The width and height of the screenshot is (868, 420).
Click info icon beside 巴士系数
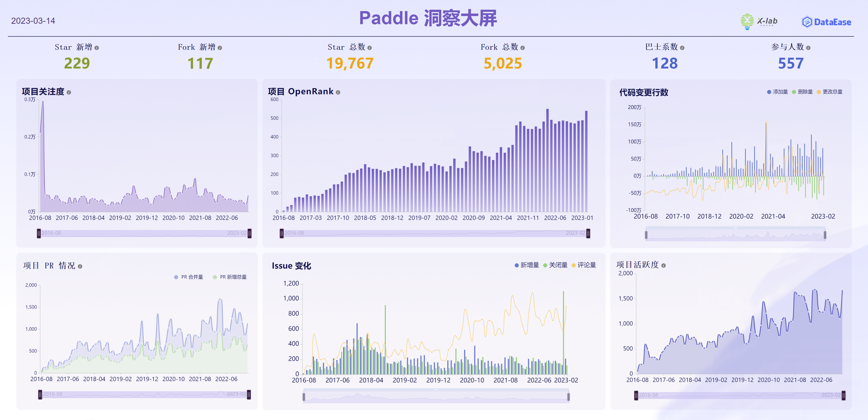[x=682, y=48]
